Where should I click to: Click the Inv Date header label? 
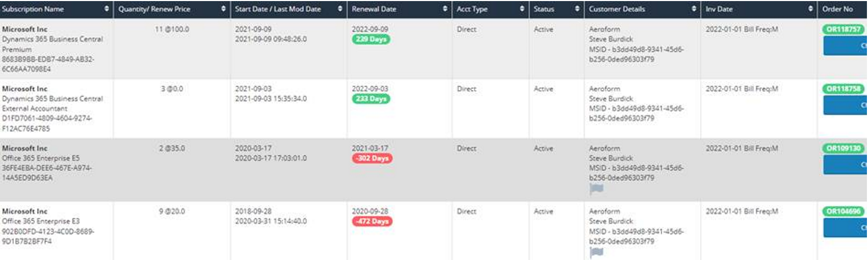click(x=719, y=9)
